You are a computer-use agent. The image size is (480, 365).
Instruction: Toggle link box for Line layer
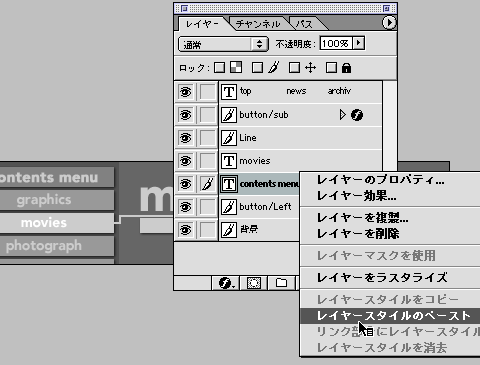pyautogui.click(x=207, y=138)
